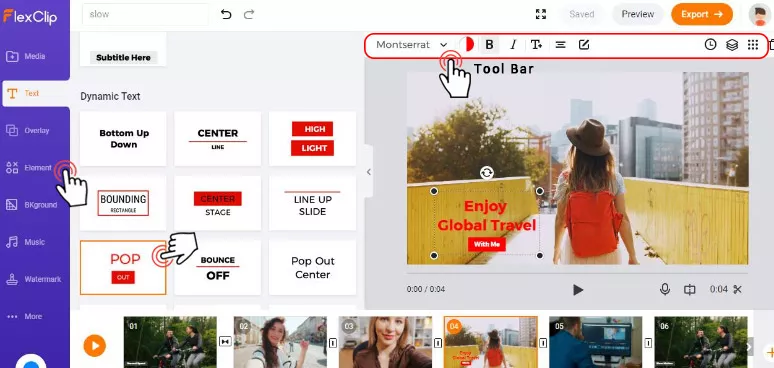Viewport: 774px width, 368px height.
Task: Open the Watermark panel
Action: click(33, 279)
